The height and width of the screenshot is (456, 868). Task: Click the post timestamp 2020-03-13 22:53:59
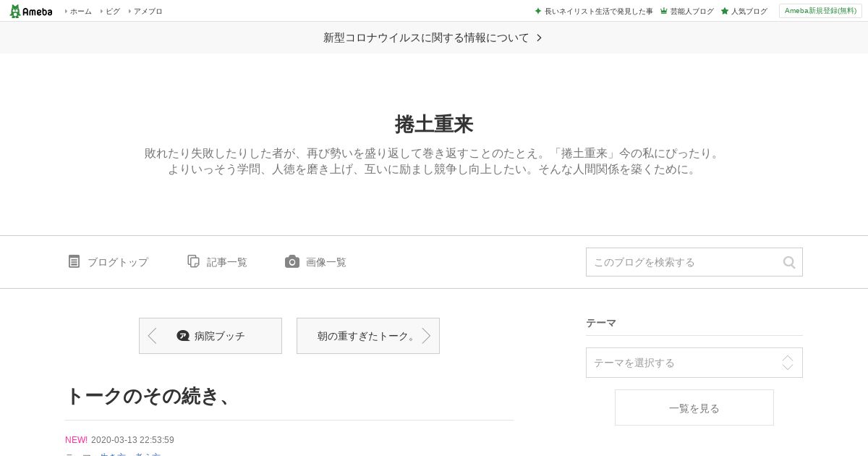(132, 440)
